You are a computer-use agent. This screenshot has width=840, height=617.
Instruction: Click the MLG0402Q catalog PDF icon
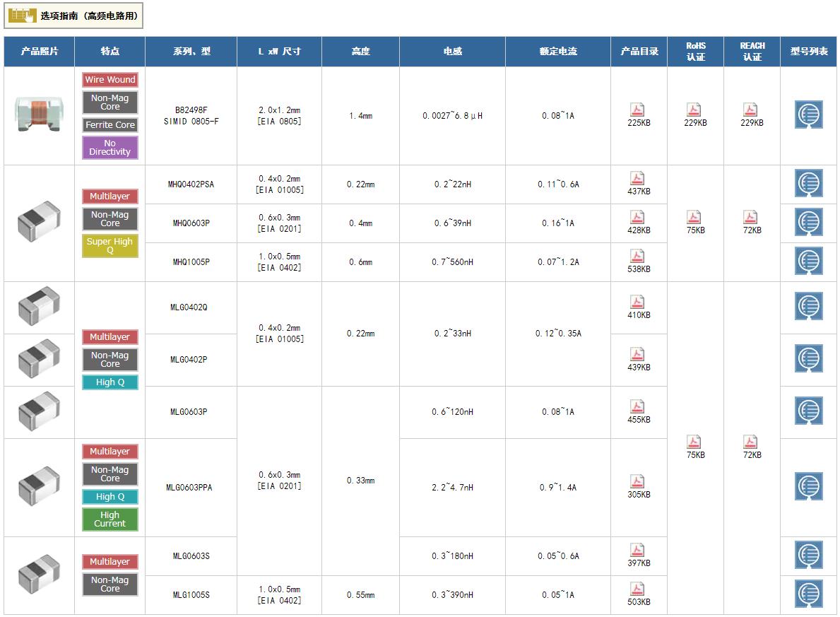pos(638,302)
